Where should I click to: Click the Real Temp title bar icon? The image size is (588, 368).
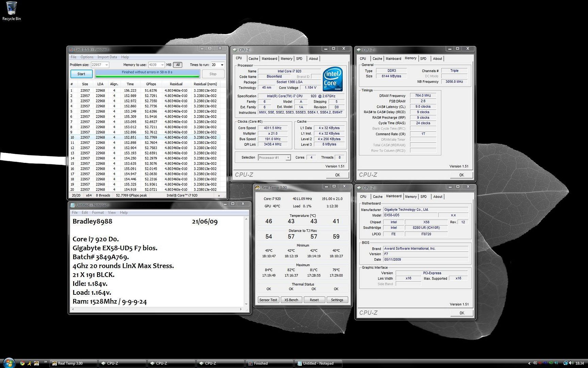point(258,187)
